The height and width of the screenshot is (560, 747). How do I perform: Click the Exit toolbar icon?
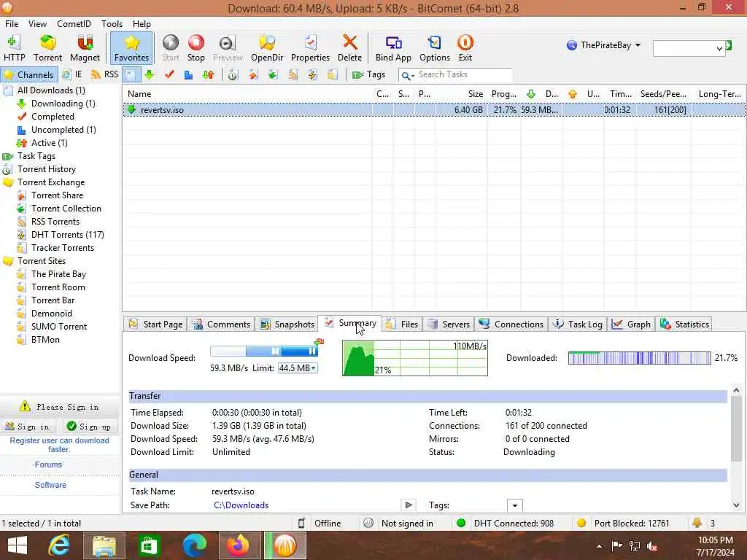[x=465, y=48]
